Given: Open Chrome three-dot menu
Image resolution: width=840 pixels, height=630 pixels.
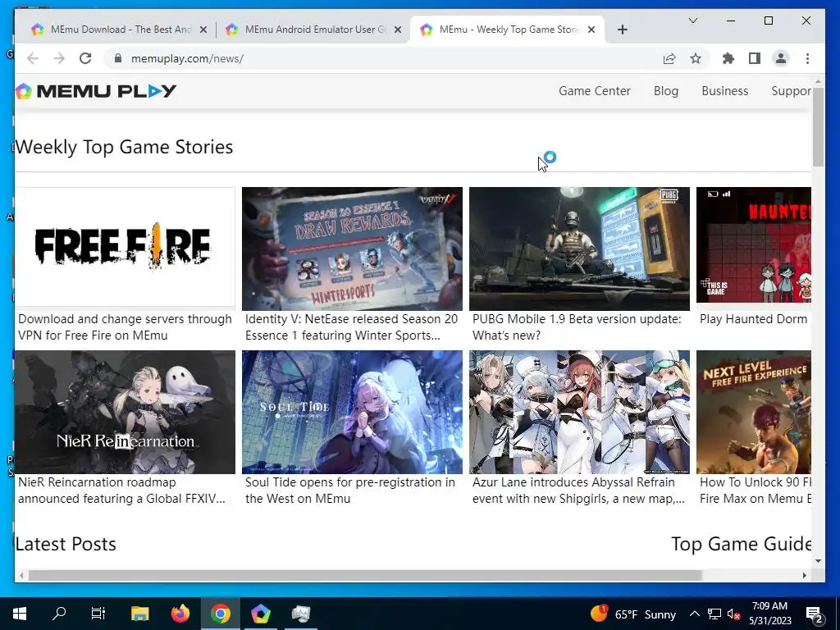Looking at the screenshot, I should pos(807,58).
